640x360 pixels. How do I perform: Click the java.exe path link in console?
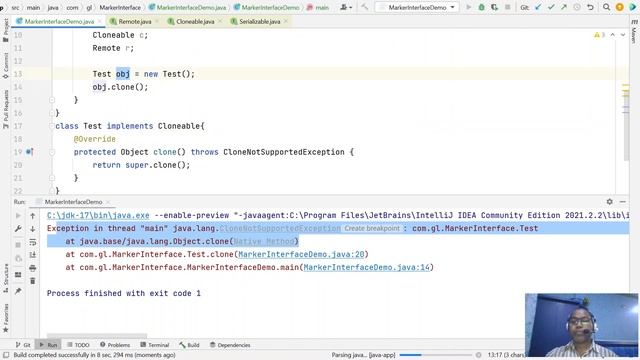coord(98,215)
